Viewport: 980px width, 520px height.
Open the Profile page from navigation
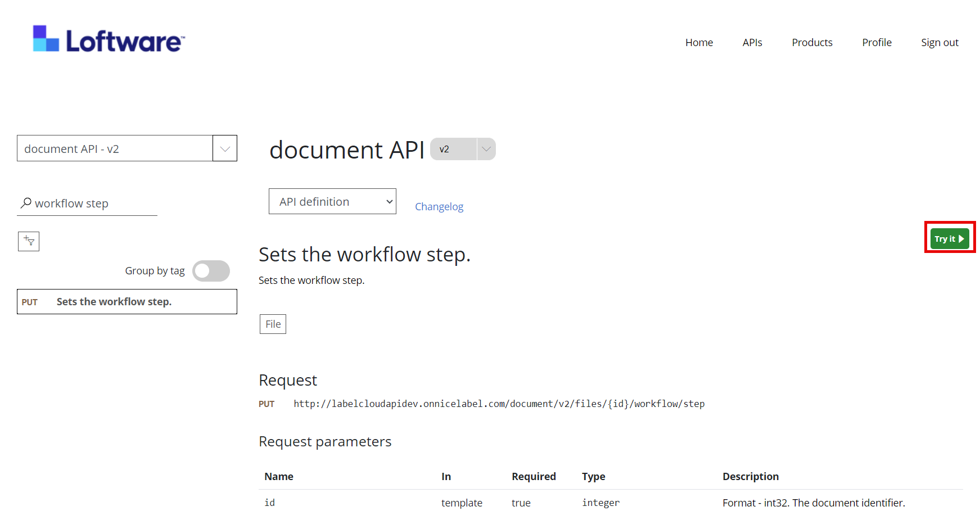tap(877, 42)
